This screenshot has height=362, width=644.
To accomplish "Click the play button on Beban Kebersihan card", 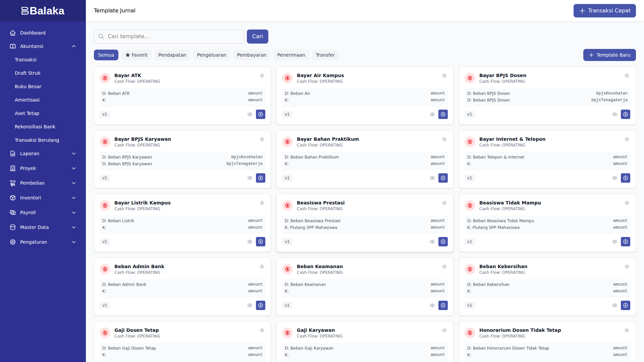I will (x=626, y=305).
